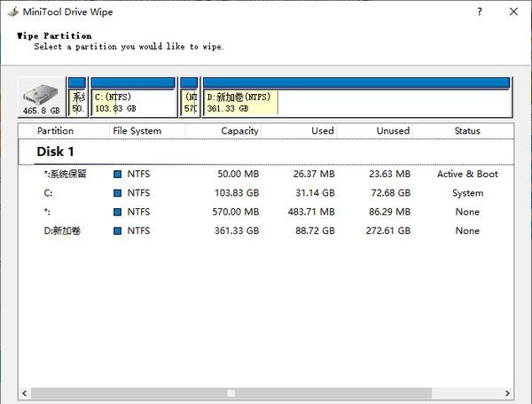Click the 23.63 MB unused value
Image resolution: width=532 pixels, height=404 pixels.
coord(390,174)
